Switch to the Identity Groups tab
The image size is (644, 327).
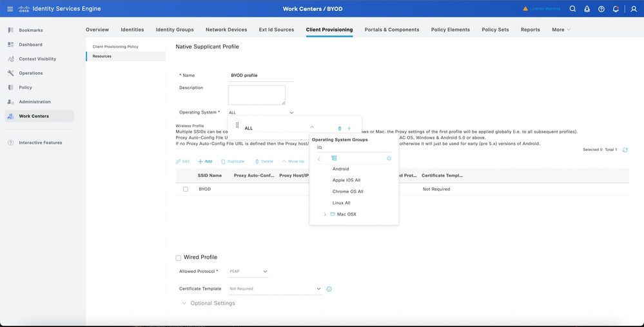(x=175, y=30)
